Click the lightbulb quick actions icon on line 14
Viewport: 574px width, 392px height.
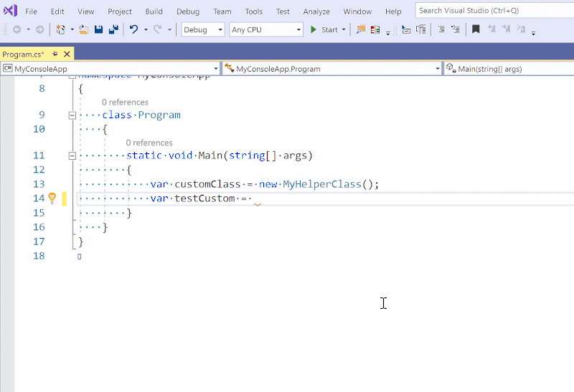(x=52, y=199)
